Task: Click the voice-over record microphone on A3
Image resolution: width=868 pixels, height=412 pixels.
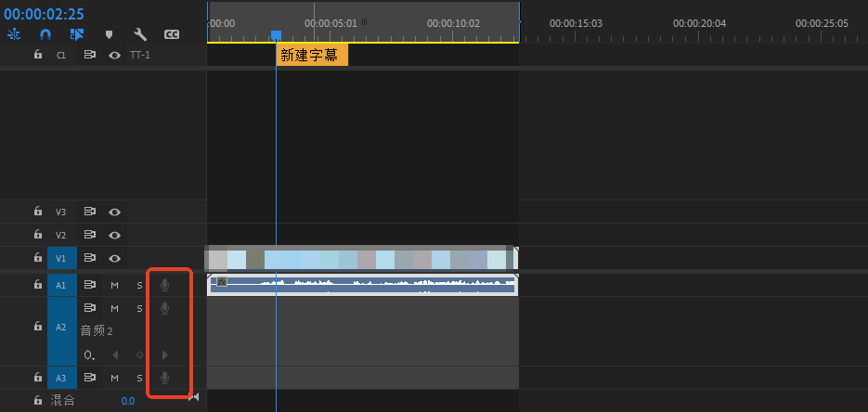Action: click(164, 378)
